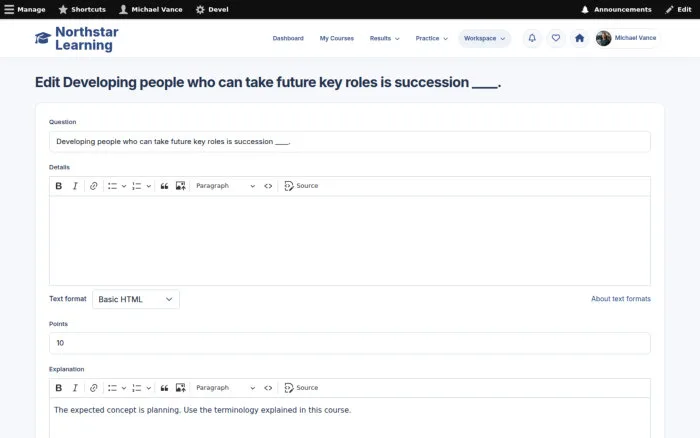Click Insert image icon in Details editor

click(180, 186)
